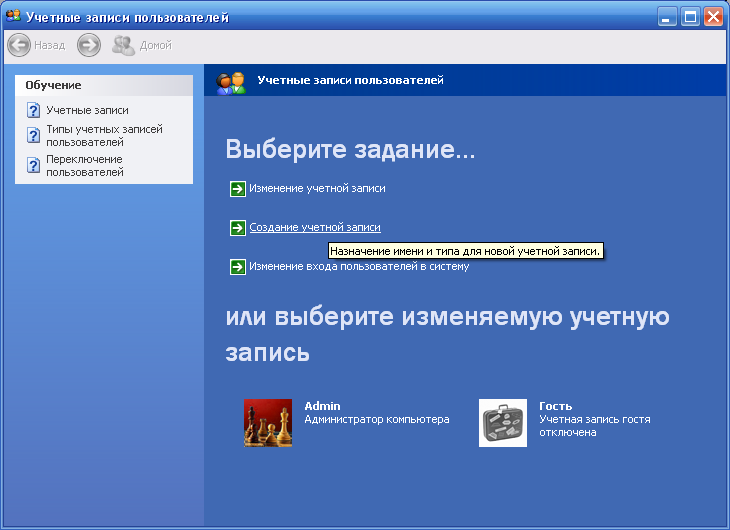Open Переключение пользователей help topic
The image size is (730, 530).
85,165
